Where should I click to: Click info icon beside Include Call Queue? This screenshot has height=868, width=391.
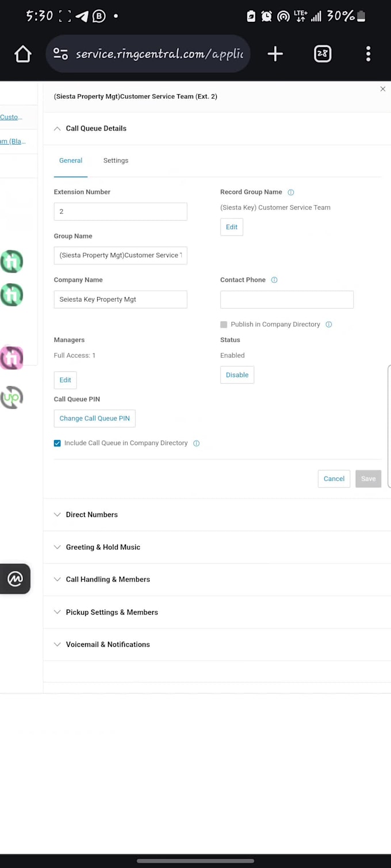tap(197, 443)
